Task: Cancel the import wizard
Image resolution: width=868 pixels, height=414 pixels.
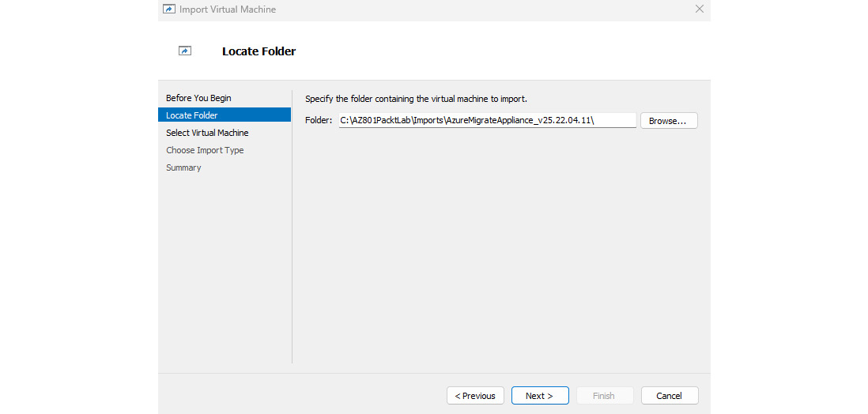Action: [x=670, y=396]
